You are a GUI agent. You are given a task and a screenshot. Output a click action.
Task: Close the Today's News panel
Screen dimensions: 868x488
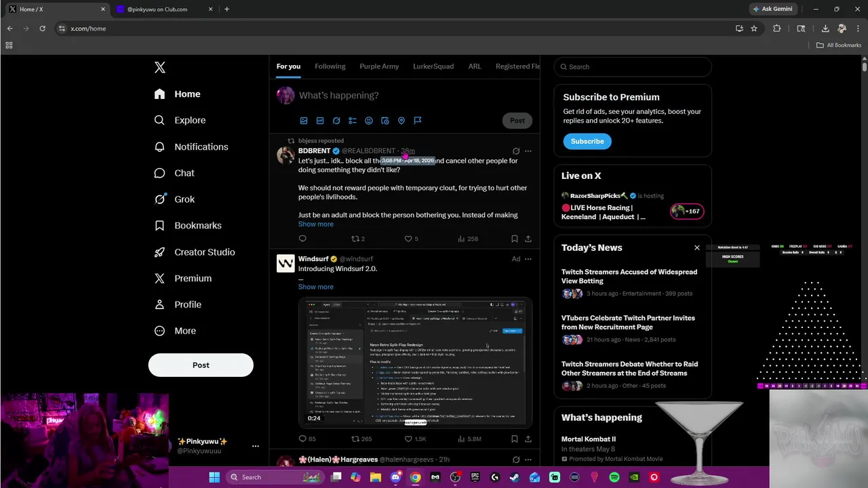click(x=696, y=247)
